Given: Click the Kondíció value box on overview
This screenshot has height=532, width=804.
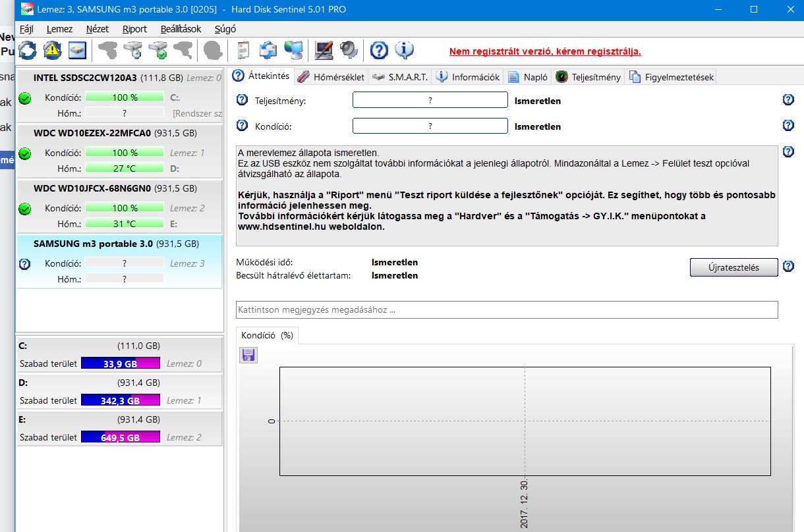Looking at the screenshot, I should pyautogui.click(x=430, y=126).
